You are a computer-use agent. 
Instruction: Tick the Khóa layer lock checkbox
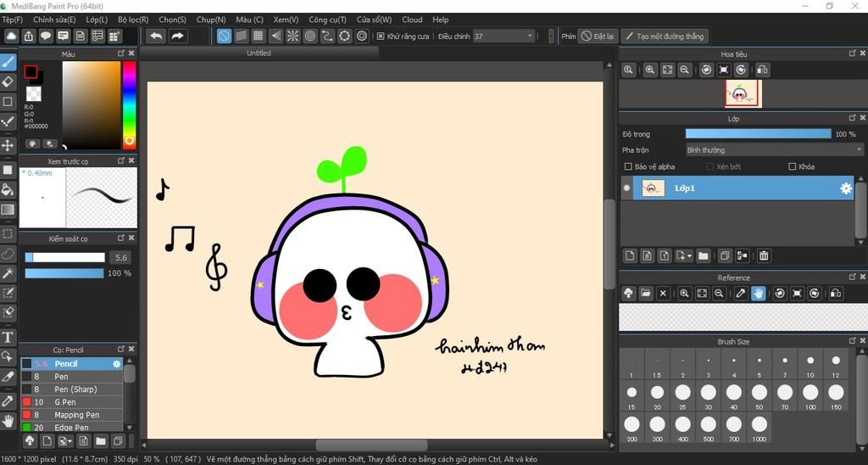793,167
